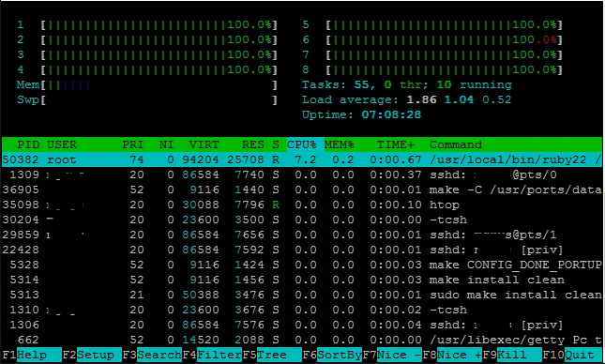
Task: Click the green R state of htop
Action: pyautogui.click(x=276, y=205)
